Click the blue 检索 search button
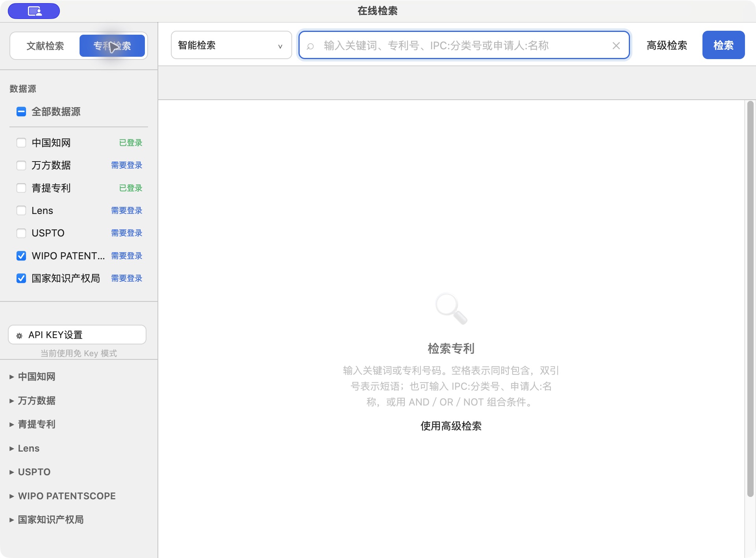Image resolution: width=756 pixels, height=558 pixels. click(723, 45)
